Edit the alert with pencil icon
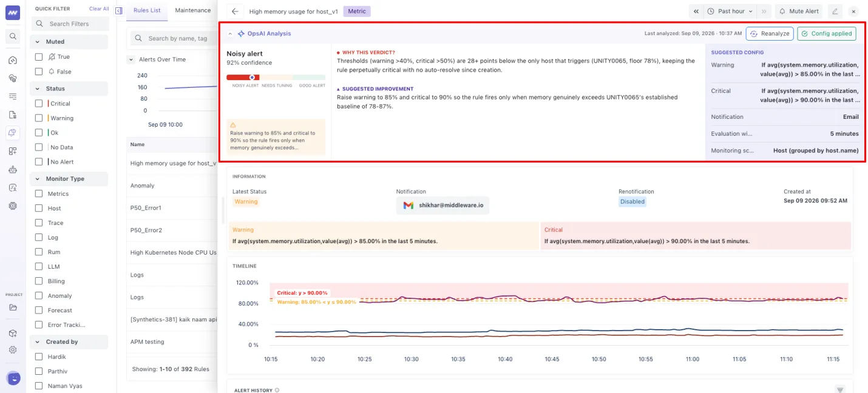Viewport: 868px width, 393px height. [x=835, y=11]
